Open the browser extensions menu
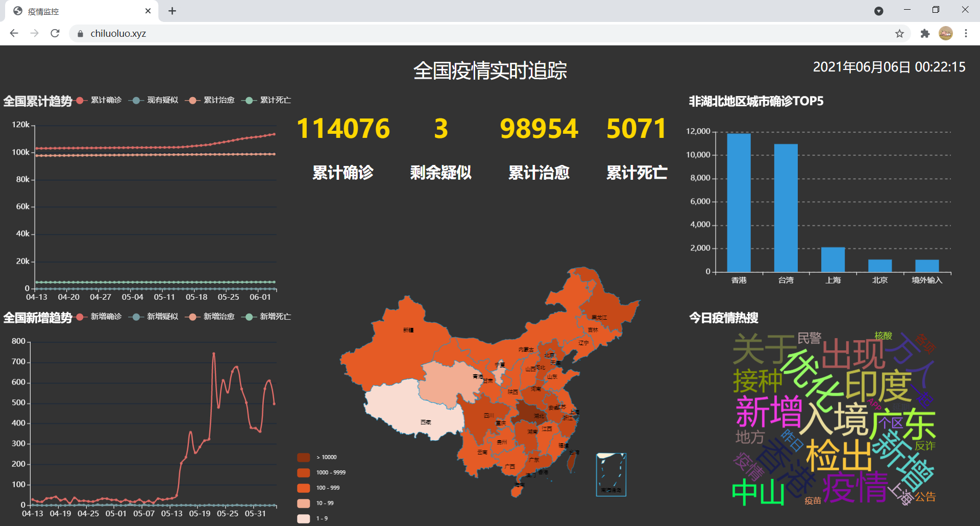980x526 pixels. point(925,33)
